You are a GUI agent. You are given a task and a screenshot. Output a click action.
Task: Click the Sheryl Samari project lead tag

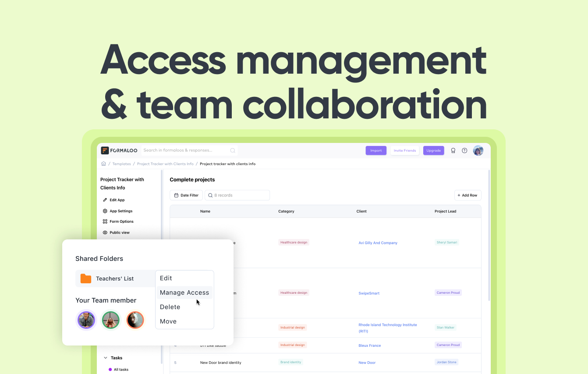point(447,242)
